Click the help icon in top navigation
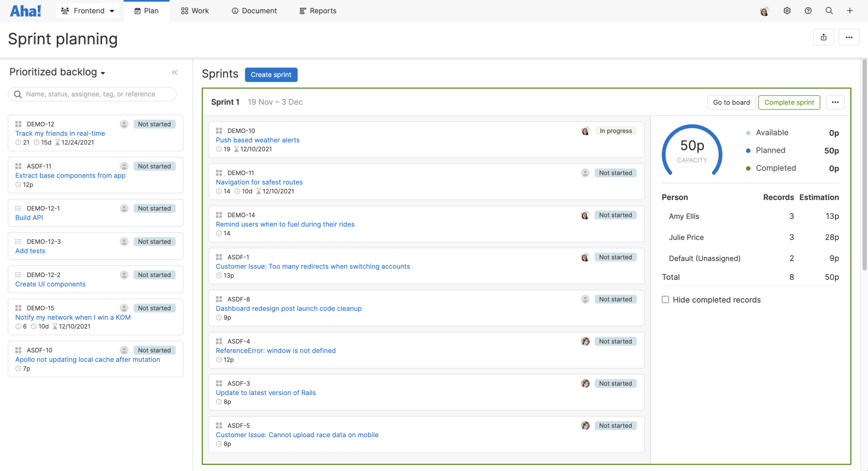This screenshot has width=868, height=471. pyautogui.click(x=808, y=10)
